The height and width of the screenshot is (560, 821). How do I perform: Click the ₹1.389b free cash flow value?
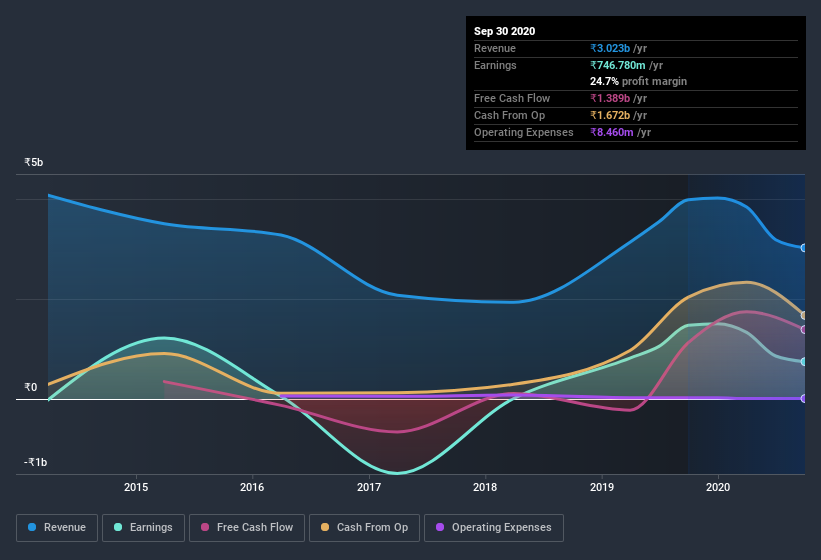pos(610,98)
